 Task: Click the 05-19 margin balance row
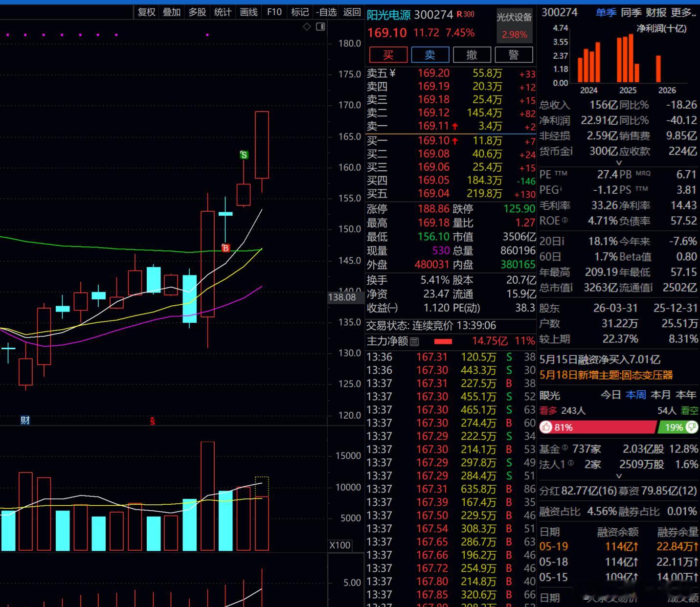pyautogui.click(x=619, y=546)
